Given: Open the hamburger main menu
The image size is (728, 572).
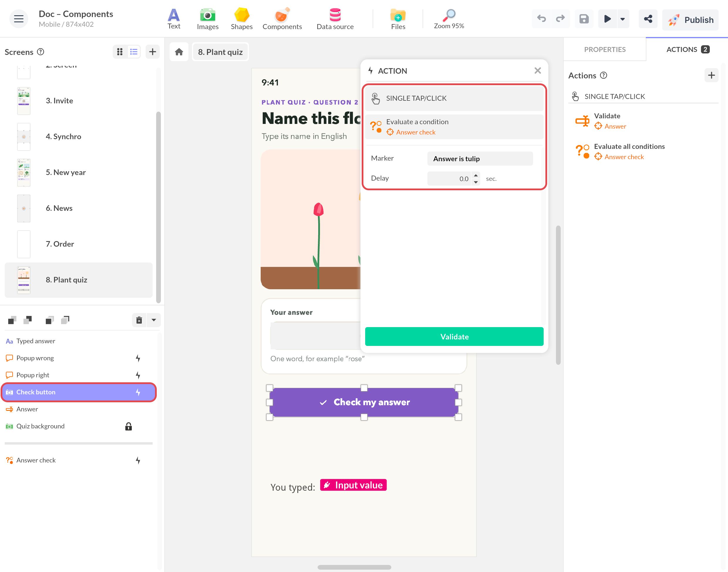Looking at the screenshot, I should 18,19.
